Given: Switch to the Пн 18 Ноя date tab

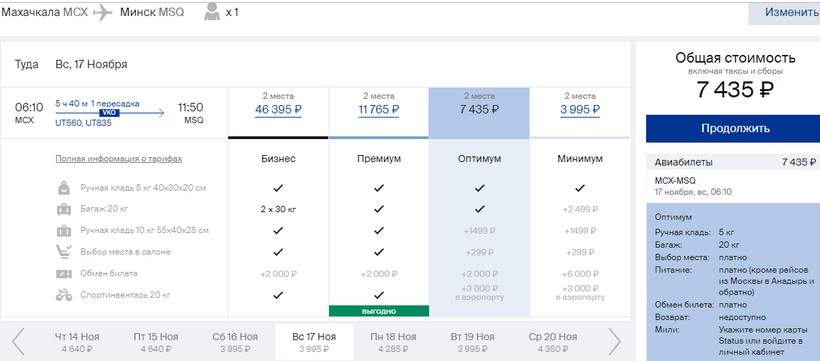Looking at the screenshot, I should (393, 342).
